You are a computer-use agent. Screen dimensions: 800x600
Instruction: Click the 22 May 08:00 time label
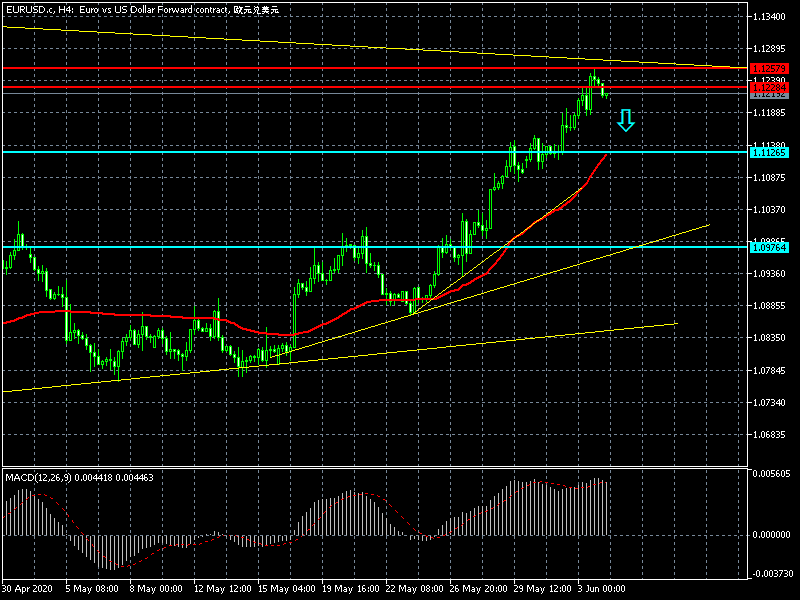(x=414, y=588)
